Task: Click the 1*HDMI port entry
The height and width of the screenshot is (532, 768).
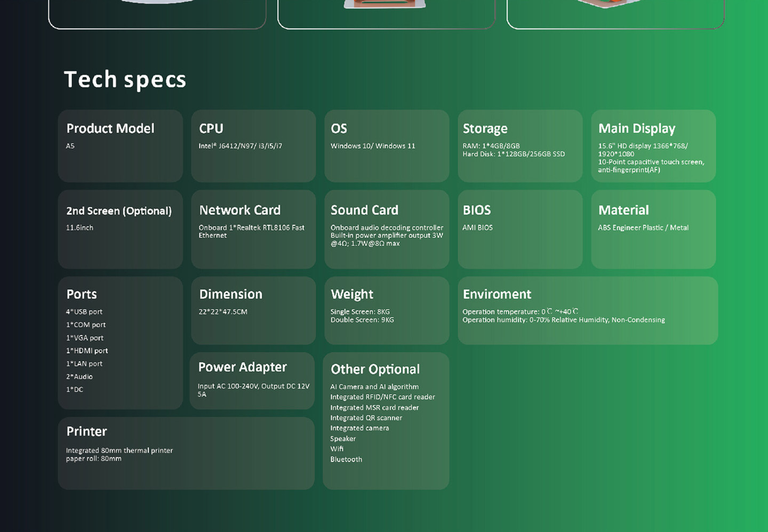Action: 87,351
